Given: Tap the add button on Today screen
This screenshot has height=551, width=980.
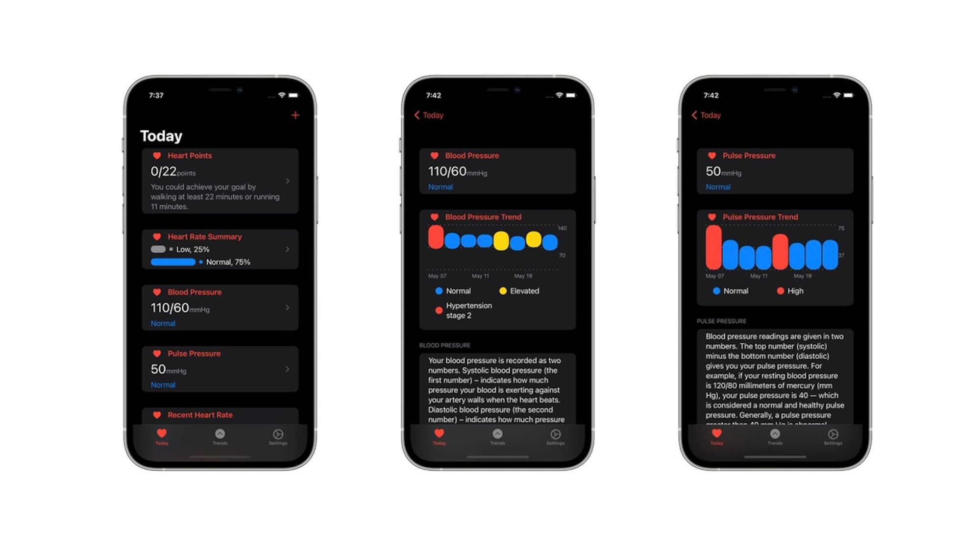Looking at the screenshot, I should coord(295,115).
